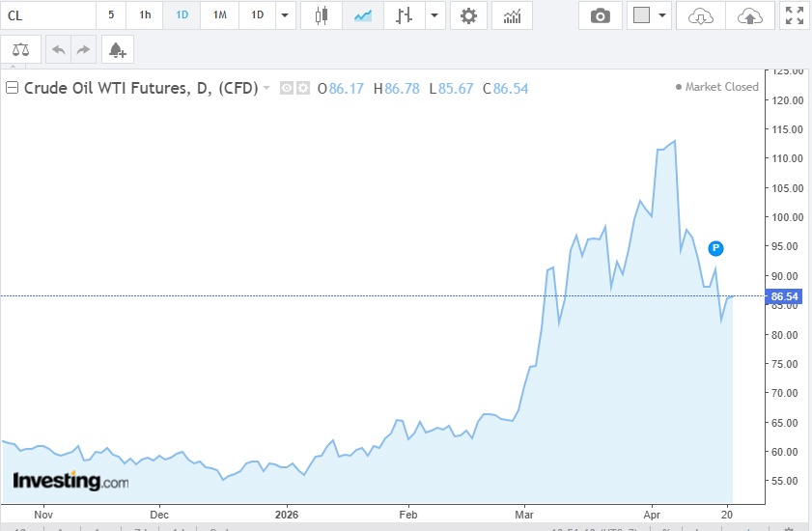
Task: Click the Mar label on time axis
Action: pos(523,515)
